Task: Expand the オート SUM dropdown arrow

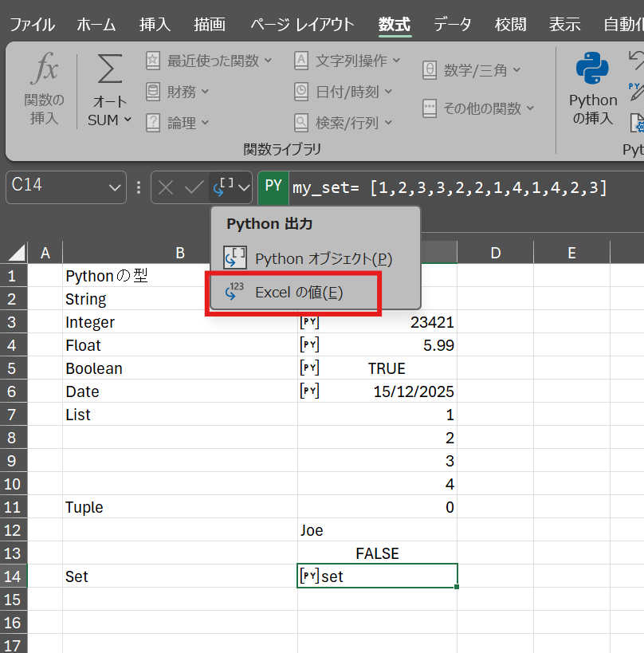Action: click(128, 120)
